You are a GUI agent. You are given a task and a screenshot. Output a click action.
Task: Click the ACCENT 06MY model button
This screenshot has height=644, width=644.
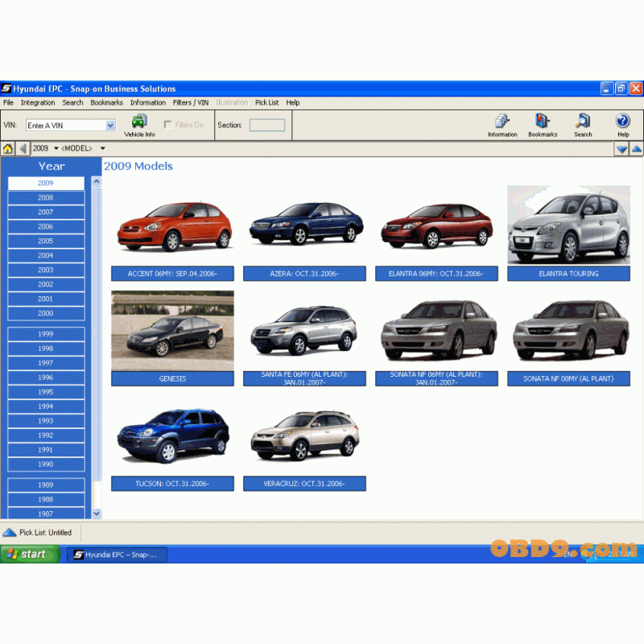(x=172, y=274)
